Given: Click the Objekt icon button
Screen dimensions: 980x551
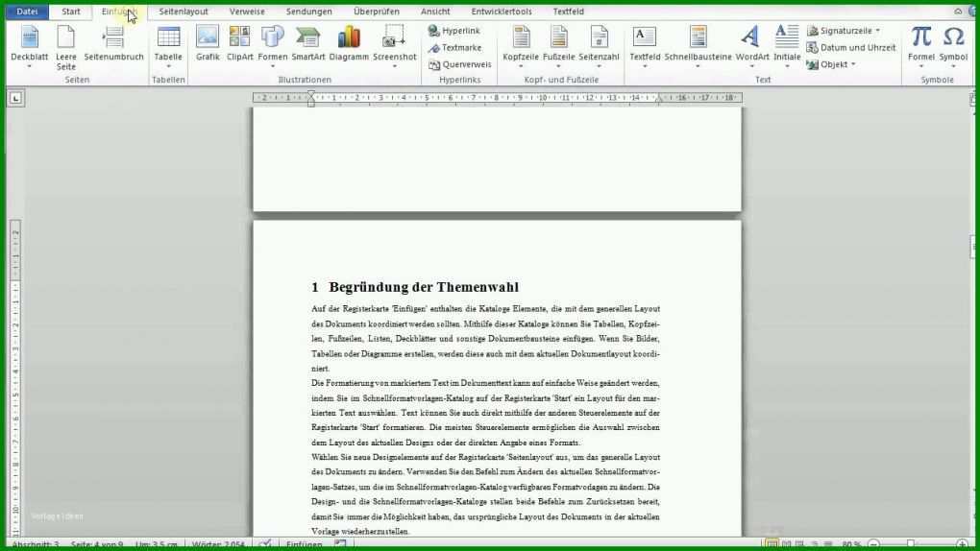Looking at the screenshot, I should 813,64.
